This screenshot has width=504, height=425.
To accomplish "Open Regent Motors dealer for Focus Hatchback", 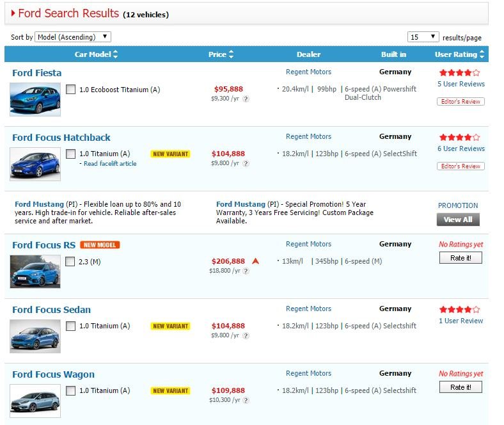I will [308, 137].
